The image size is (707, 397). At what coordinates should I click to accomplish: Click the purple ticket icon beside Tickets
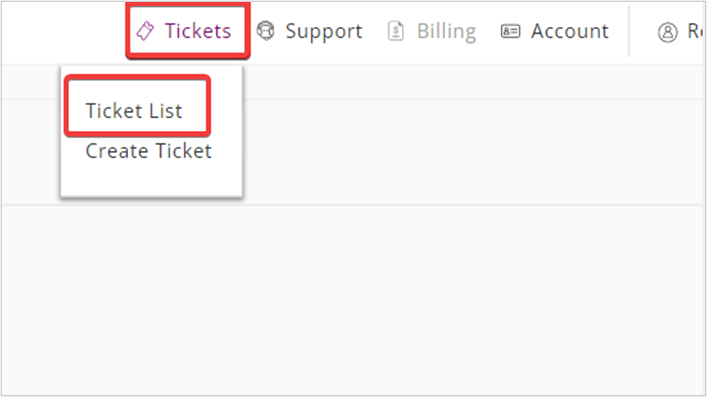tap(145, 31)
